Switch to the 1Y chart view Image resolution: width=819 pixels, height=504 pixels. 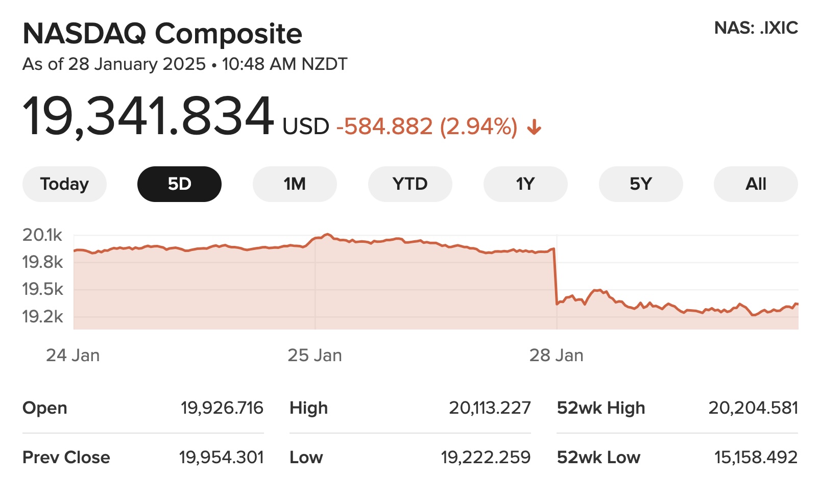coord(525,184)
